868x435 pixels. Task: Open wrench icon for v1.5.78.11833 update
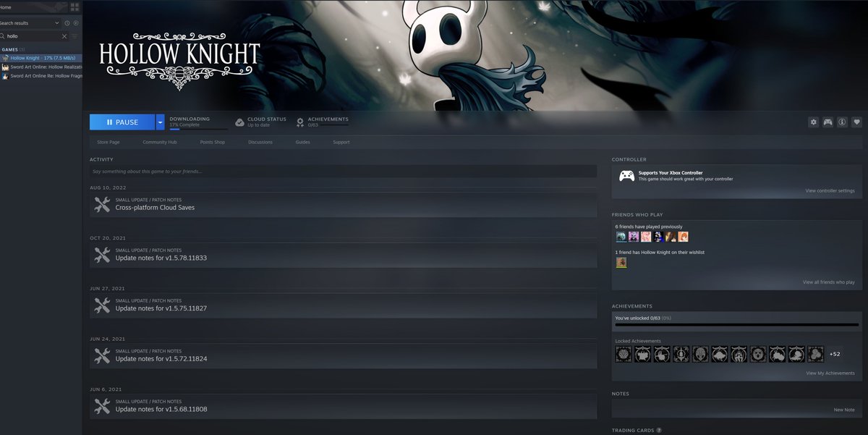point(102,255)
